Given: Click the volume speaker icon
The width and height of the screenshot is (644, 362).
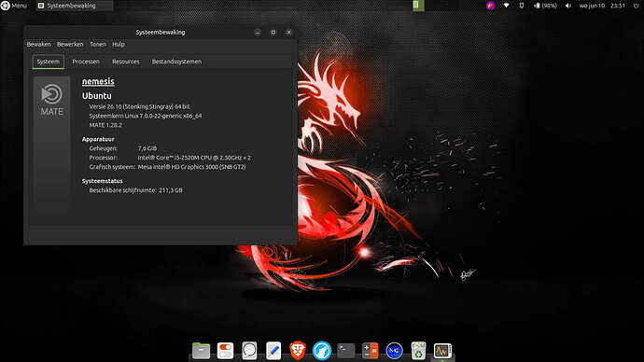Looking at the screenshot, I should tap(568, 6).
